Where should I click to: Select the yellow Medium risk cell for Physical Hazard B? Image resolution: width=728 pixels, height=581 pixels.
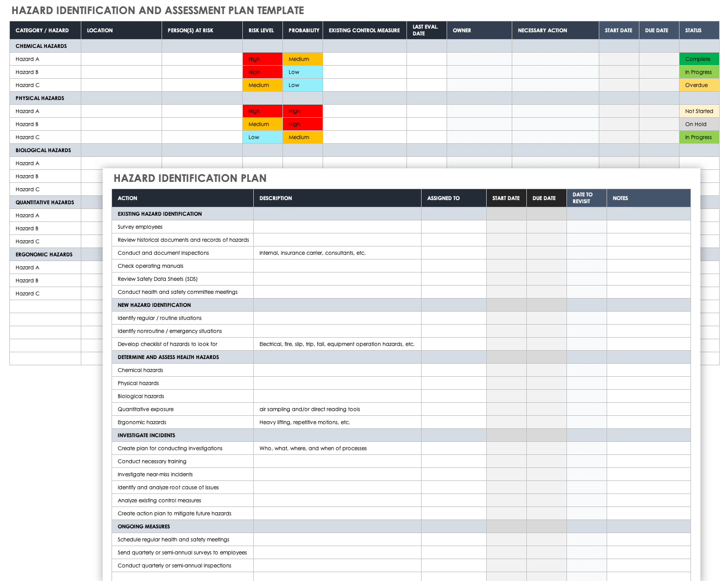pyautogui.click(x=262, y=124)
